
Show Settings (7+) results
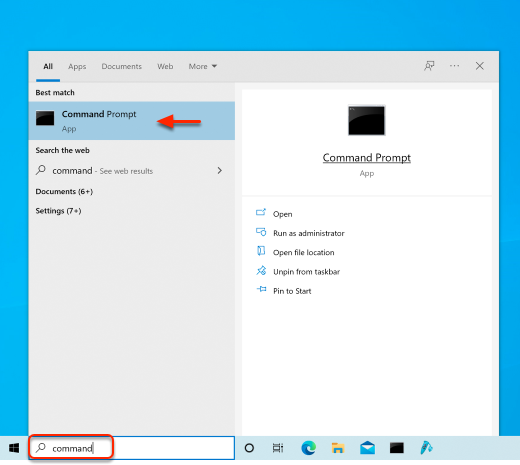tap(58, 211)
